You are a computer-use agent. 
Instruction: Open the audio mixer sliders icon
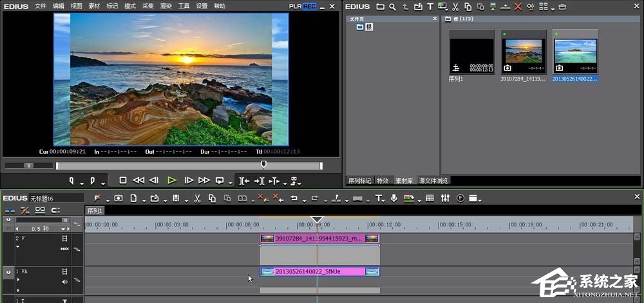pyautogui.click(x=445, y=198)
